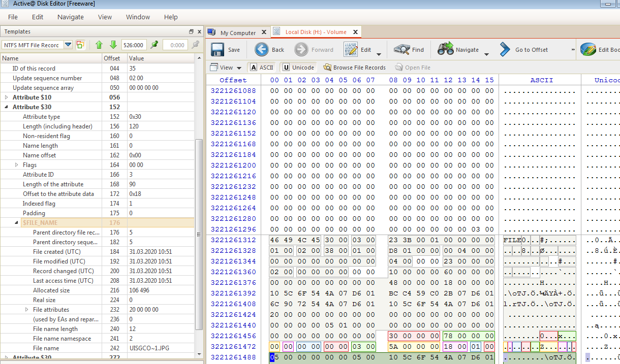Show more toolbar items chevron
This screenshot has height=364, width=620.
(573, 49)
